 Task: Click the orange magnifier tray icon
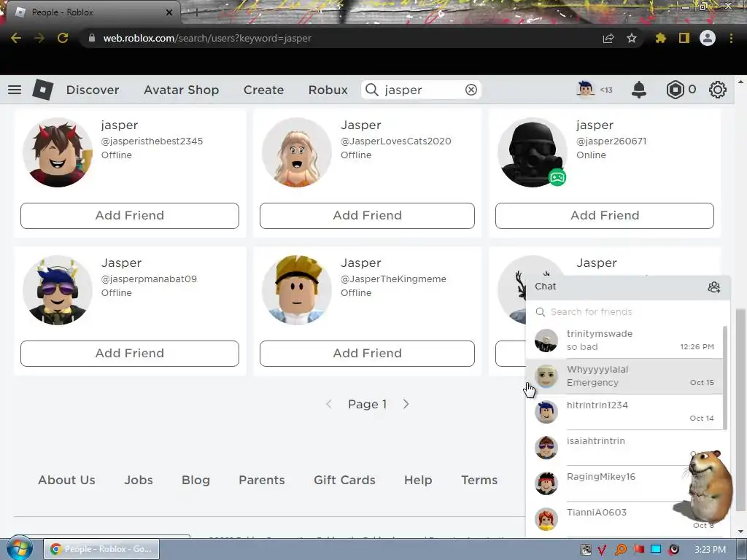tap(620, 550)
